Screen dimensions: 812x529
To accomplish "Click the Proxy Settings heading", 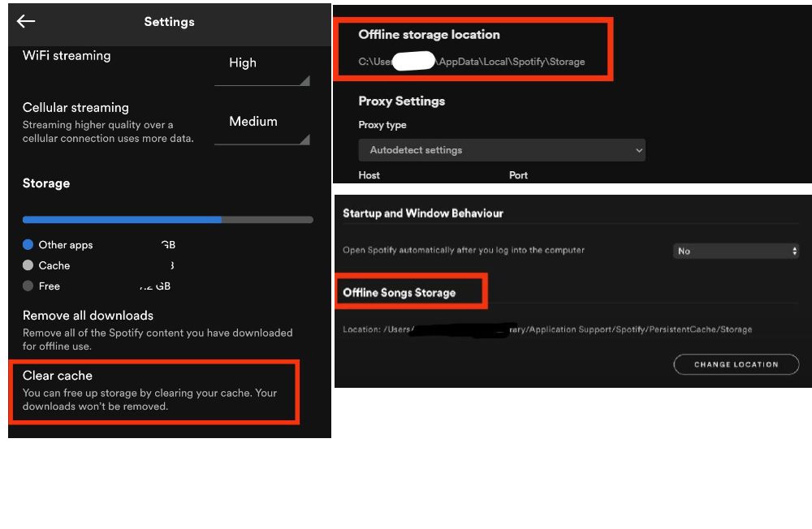I will point(401,101).
